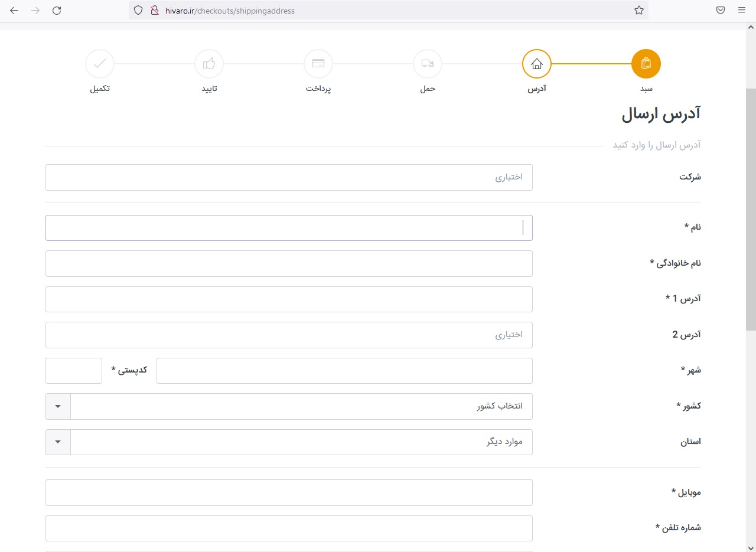This screenshot has width=756, height=552.
Task: Click the cart (سبد) step icon
Action: [646, 64]
